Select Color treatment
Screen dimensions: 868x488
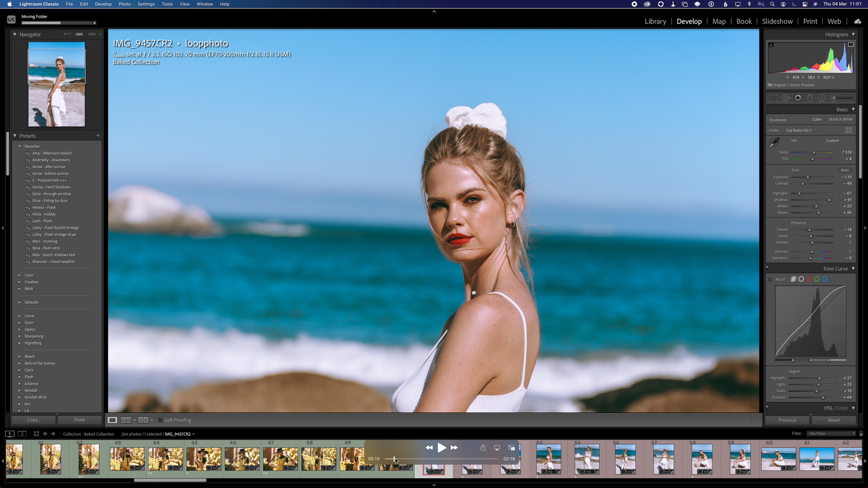click(817, 119)
